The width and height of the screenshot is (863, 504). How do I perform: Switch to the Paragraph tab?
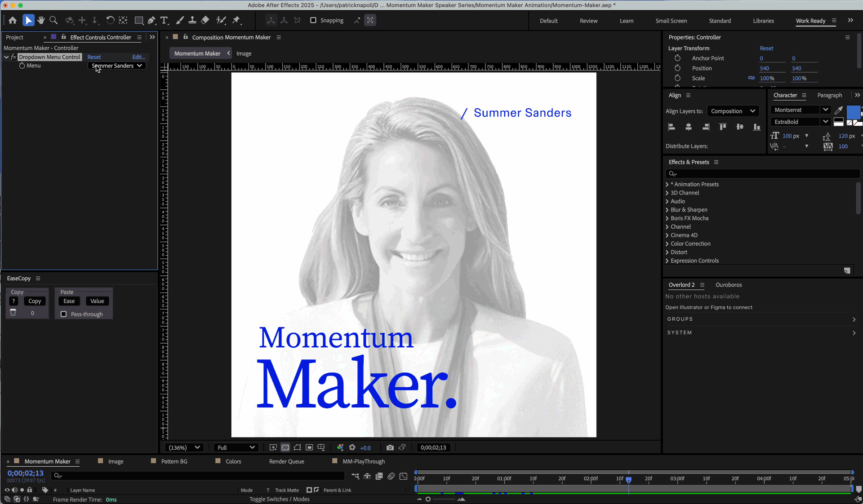coord(829,95)
